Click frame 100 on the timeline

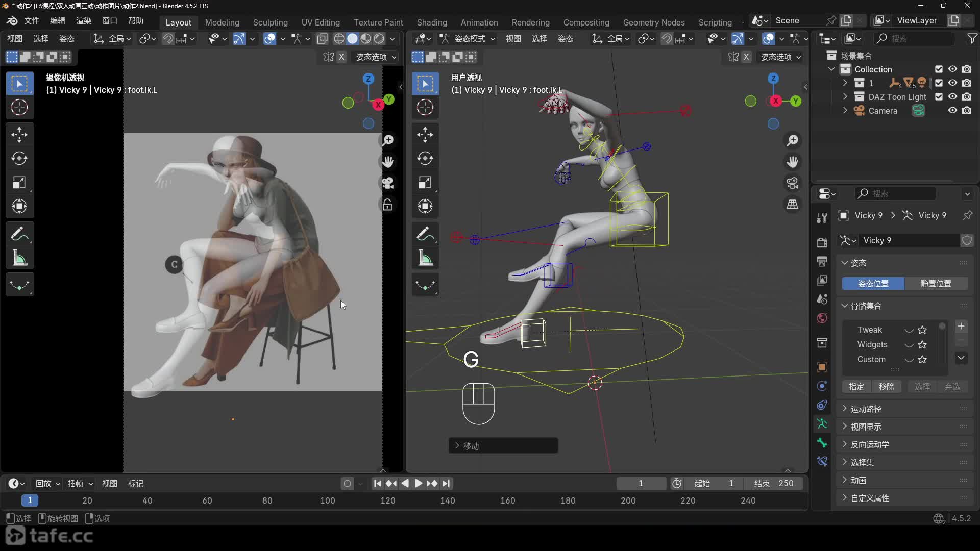327,500
